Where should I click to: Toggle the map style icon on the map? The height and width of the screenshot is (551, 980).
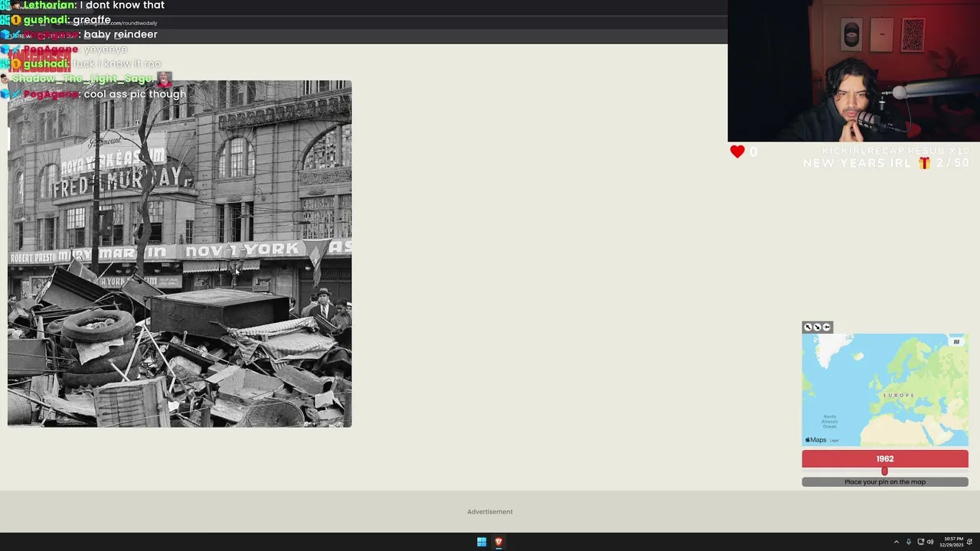[956, 342]
